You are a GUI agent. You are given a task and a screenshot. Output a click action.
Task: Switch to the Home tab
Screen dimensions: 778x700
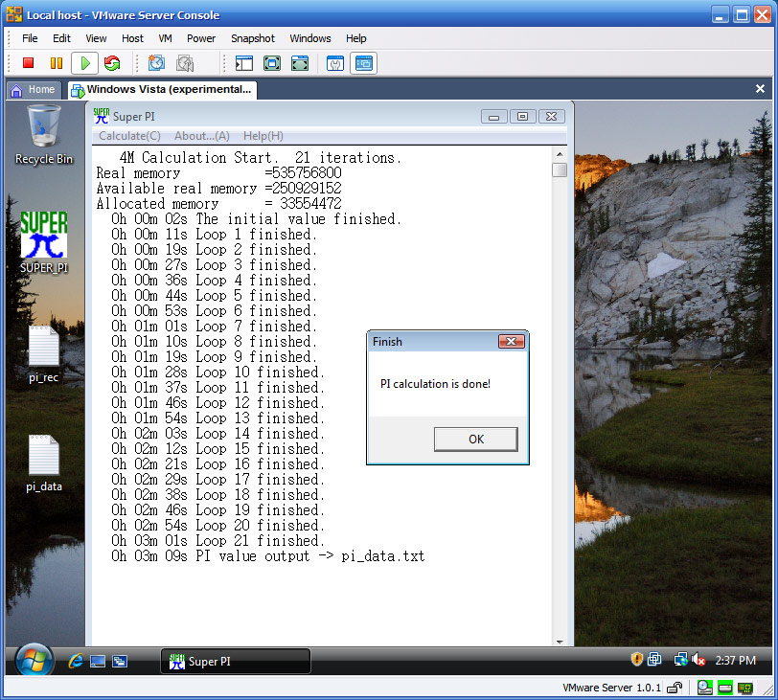pyautogui.click(x=34, y=90)
